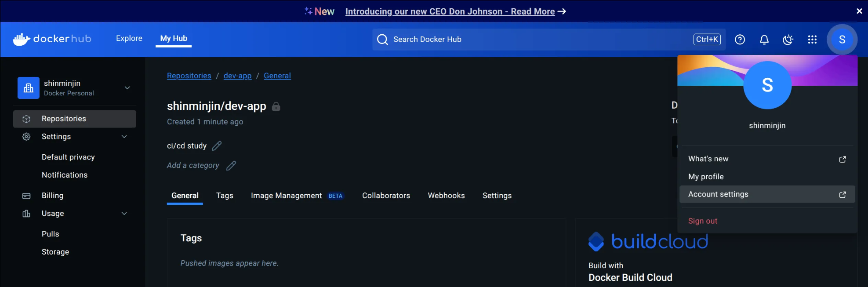This screenshot has width=868, height=287.
Task: Open the Repositories breadcrumb link
Action: [189, 76]
